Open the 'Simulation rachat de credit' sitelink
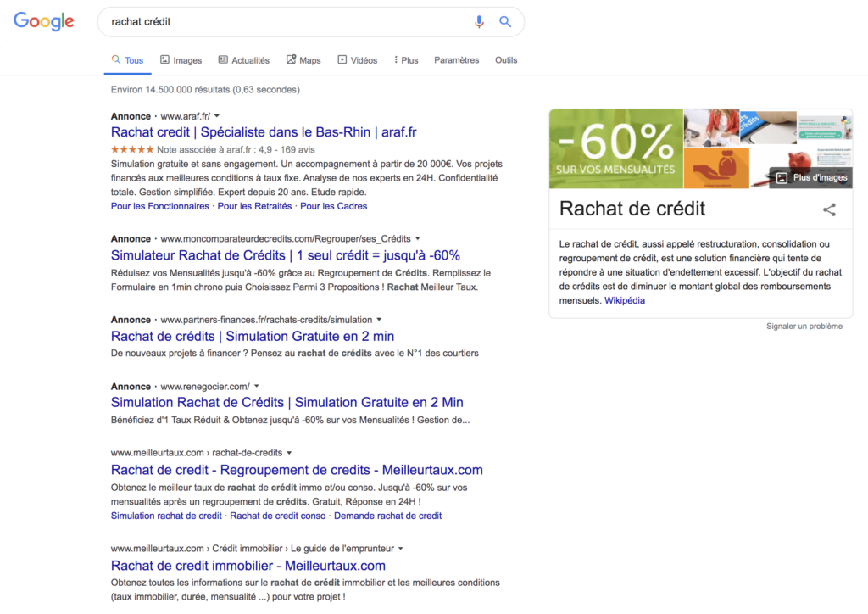 (166, 516)
